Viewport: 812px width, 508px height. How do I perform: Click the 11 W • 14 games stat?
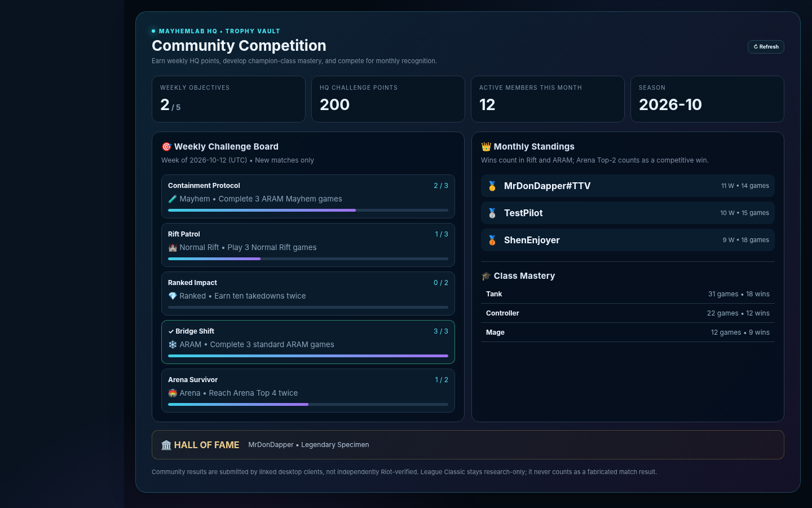click(745, 186)
